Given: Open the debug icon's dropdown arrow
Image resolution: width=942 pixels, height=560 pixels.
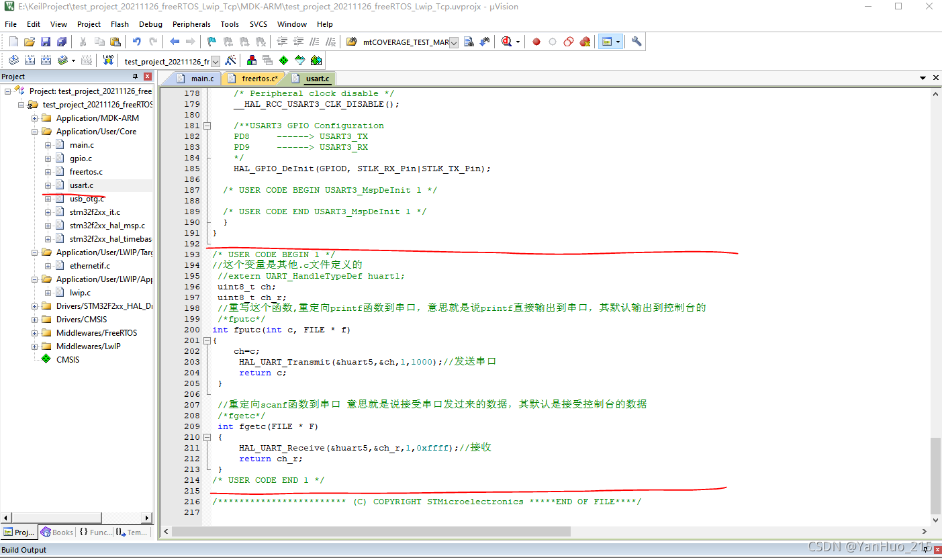Looking at the screenshot, I should 518,42.
